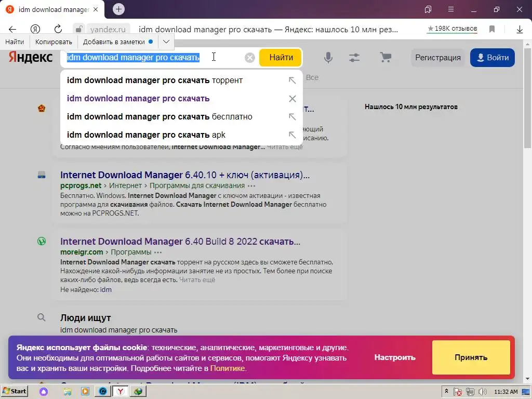Reload the page with refresh icon
This screenshot has height=399, width=532.
pyautogui.click(x=58, y=29)
